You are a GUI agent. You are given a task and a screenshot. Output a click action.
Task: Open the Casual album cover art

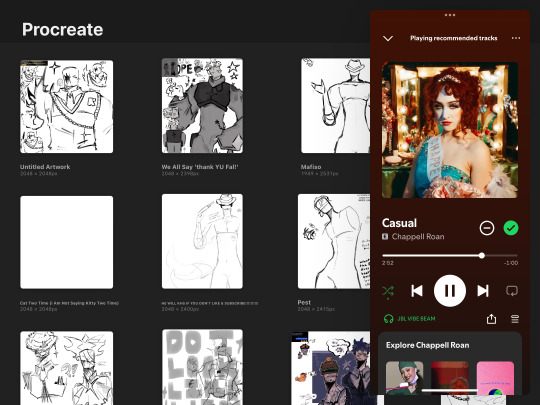[x=450, y=130]
